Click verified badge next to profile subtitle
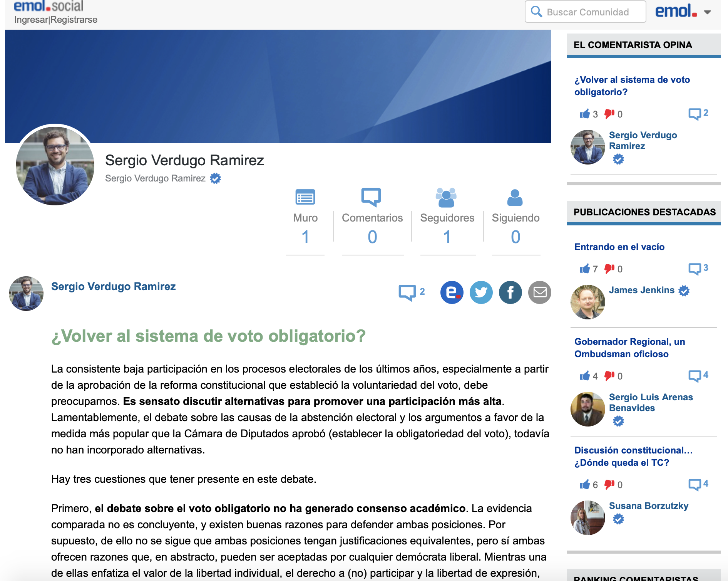This screenshot has height=581, width=728. tap(216, 178)
